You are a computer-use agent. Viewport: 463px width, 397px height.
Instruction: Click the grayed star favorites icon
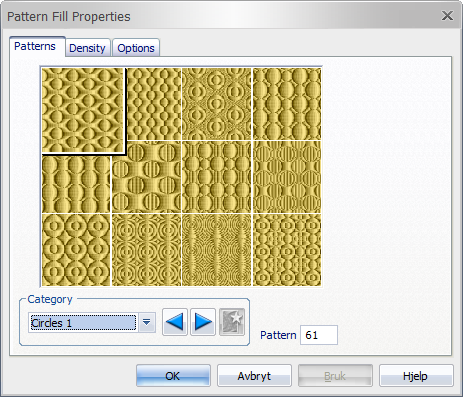pyautogui.click(x=232, y=322)
